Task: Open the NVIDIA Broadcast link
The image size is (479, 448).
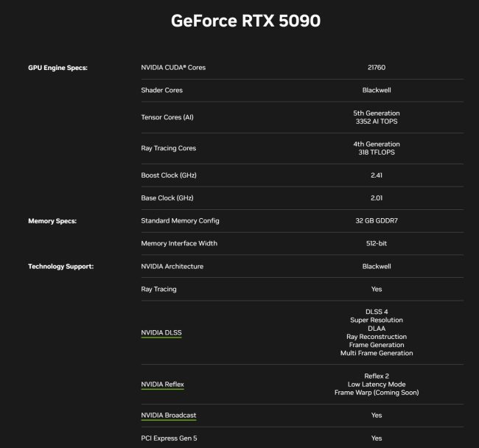Action: click(x=169, y=416)
